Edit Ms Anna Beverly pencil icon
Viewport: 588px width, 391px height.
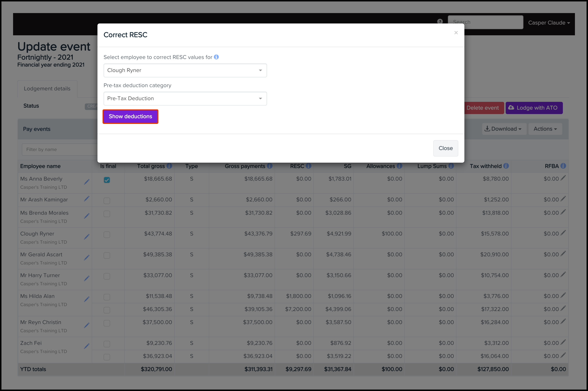tap(87, 182)
